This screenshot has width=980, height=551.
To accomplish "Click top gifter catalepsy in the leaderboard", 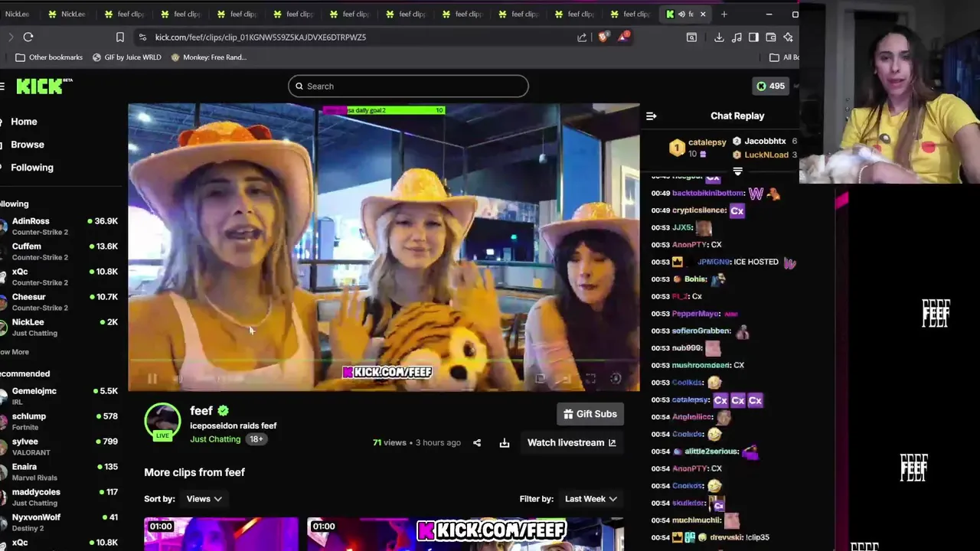I will click(x=698, y=147).
